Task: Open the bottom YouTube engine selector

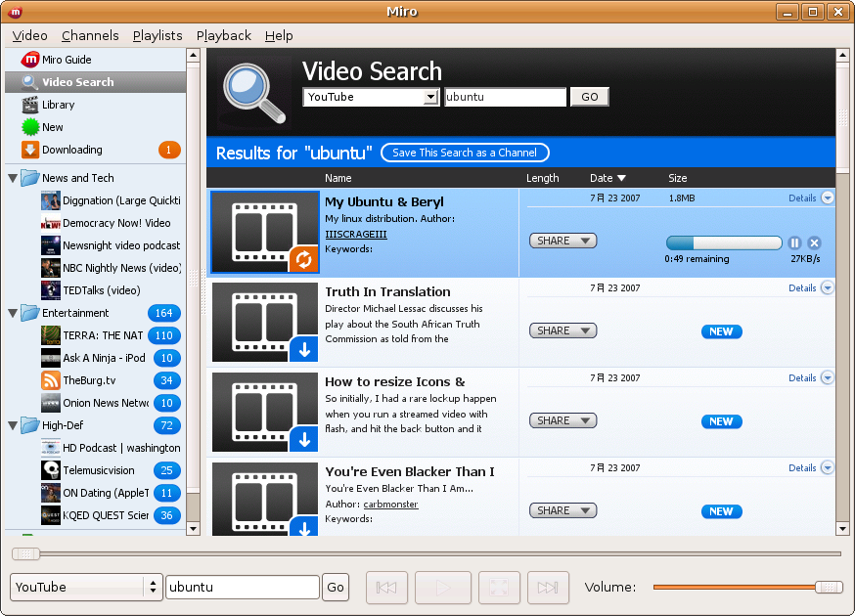Action: pos(86,587)
